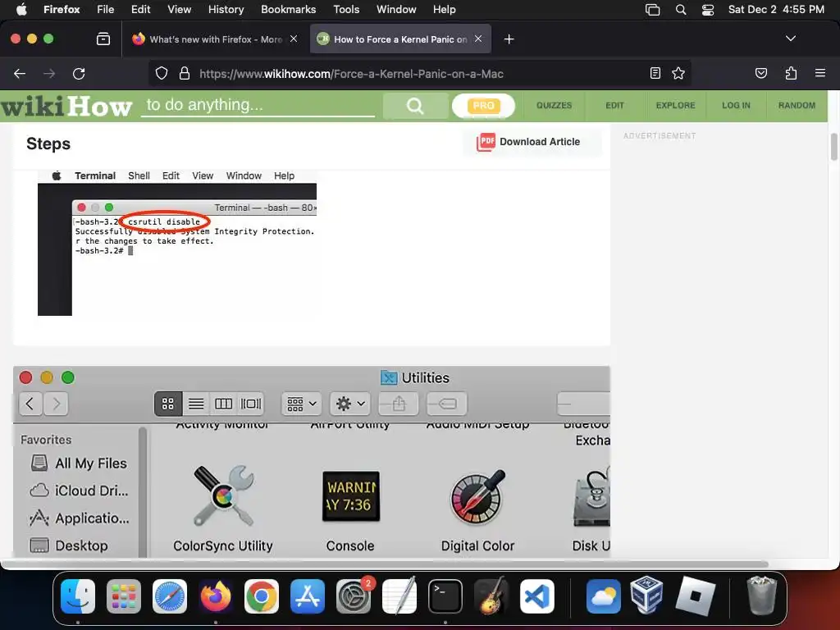Open the View menu in menu bar
This screenshot has width=840, height=630.
[180, 10]
